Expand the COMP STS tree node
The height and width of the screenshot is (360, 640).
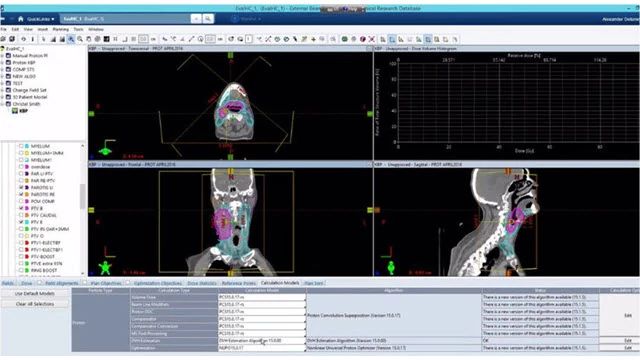(x=2, y=69)
